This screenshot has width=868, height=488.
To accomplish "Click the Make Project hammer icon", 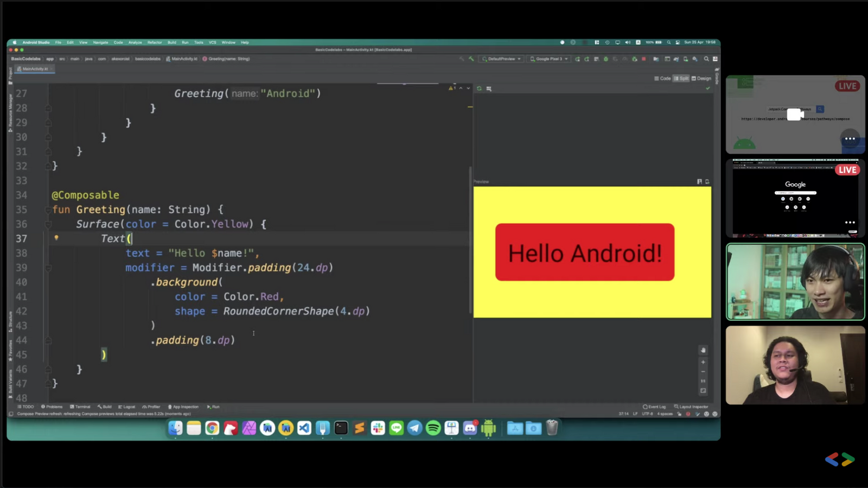I will [x=471, y=59].
